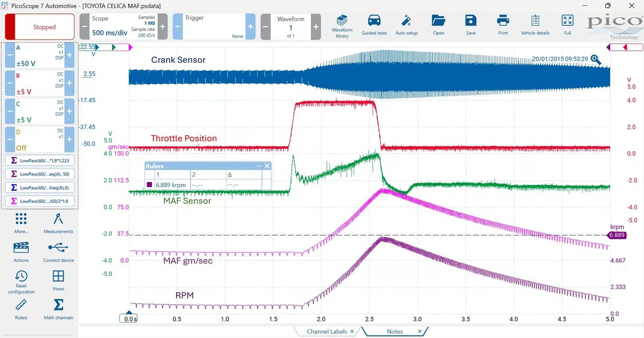Increase the Scope timebase with plus
The width and height of the screenshot is (644, 338).
click(x=163, y=27)
